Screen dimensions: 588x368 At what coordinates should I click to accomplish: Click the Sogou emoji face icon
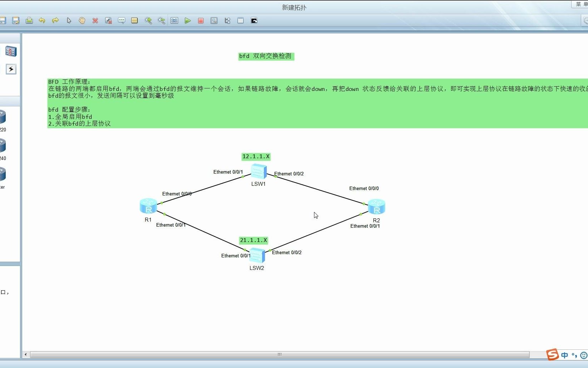[584, 355]
